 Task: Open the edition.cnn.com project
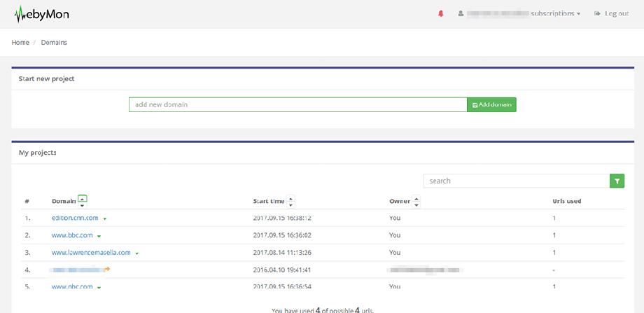pos(75,218)
